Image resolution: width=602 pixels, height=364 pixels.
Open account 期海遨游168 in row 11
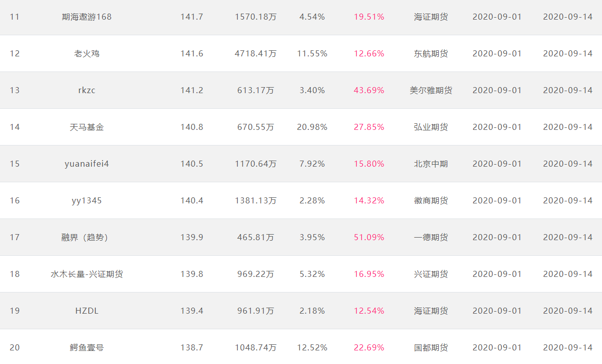[87, 17]
